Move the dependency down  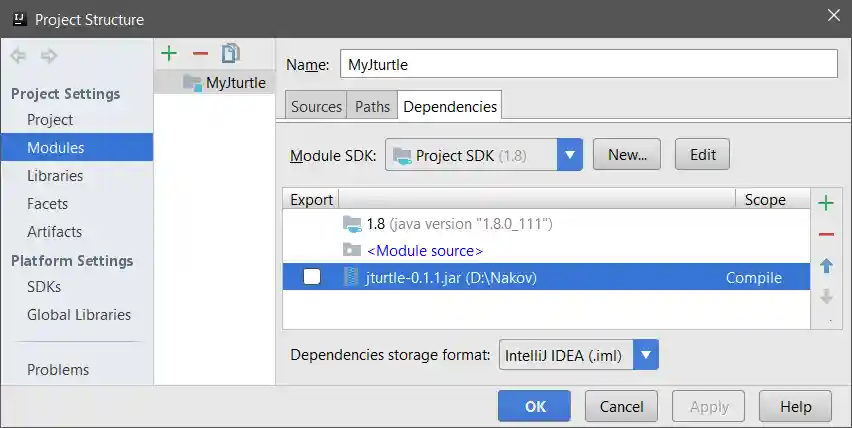(x=826, y=297)
